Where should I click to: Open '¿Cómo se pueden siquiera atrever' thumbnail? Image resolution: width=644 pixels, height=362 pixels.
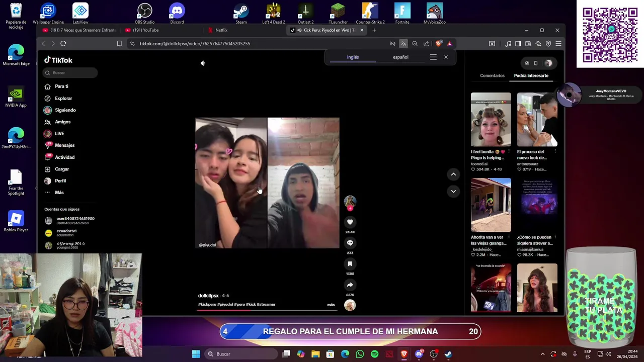pyautogui.click(x=537, y=205)
